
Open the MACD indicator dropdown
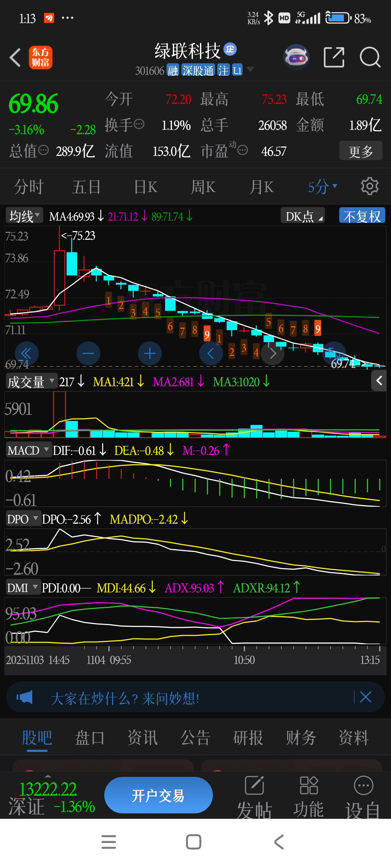click(28, 450)
